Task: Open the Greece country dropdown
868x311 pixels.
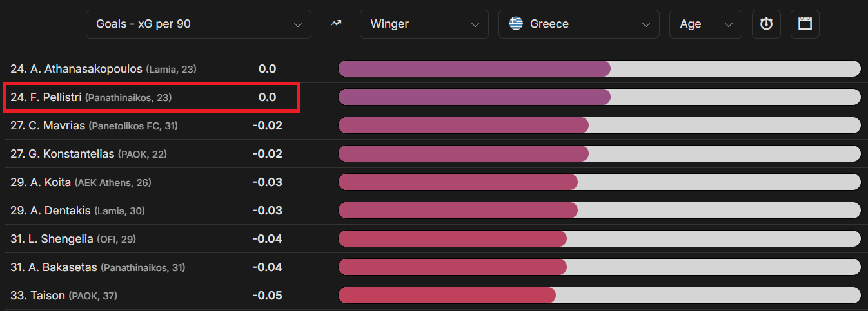Action: point(579,24)
